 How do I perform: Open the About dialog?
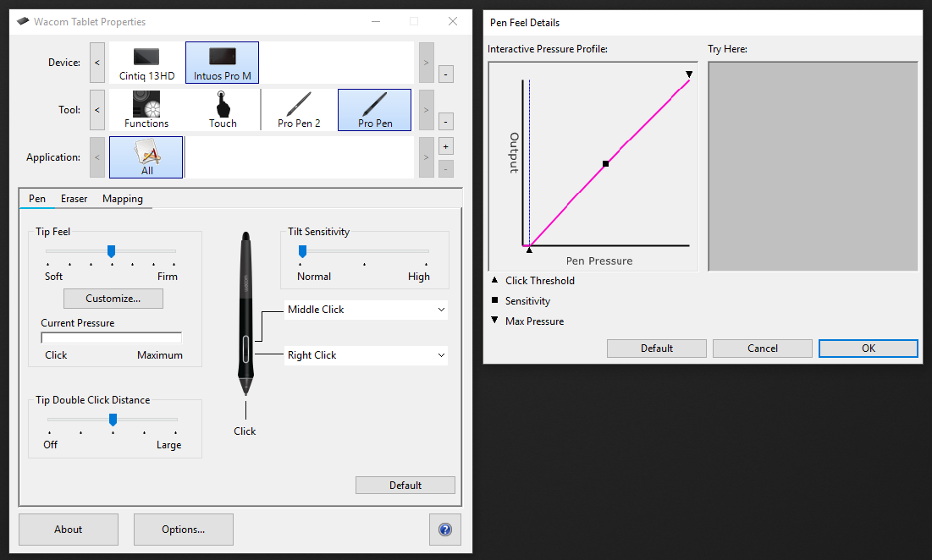click(69, 529)
